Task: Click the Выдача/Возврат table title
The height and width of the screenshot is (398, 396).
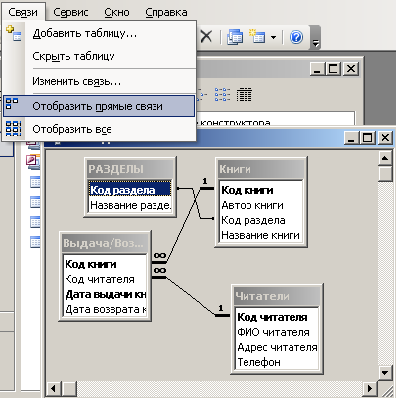Action: (x=105, y=243)
